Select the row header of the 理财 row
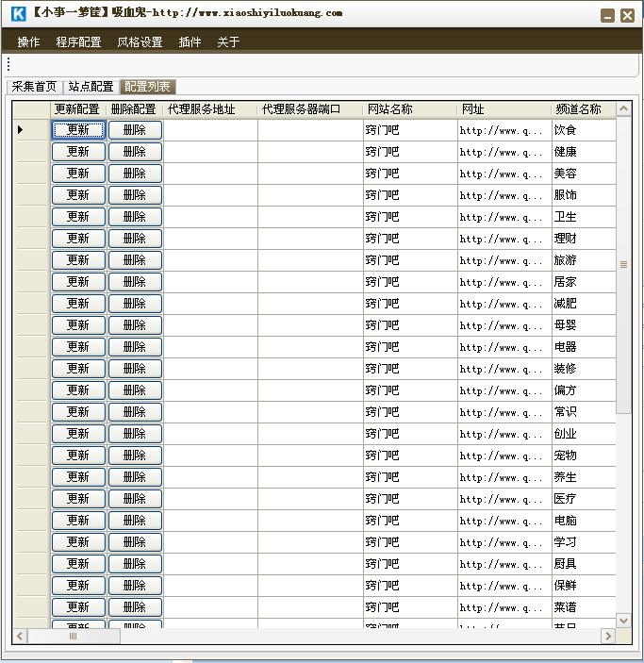644x663 pixels. coord(31,239)
